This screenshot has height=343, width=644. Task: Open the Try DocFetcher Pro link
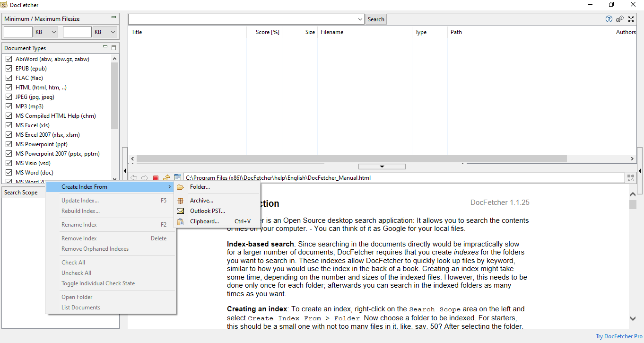pyautogui.click(x=619, y=336)
